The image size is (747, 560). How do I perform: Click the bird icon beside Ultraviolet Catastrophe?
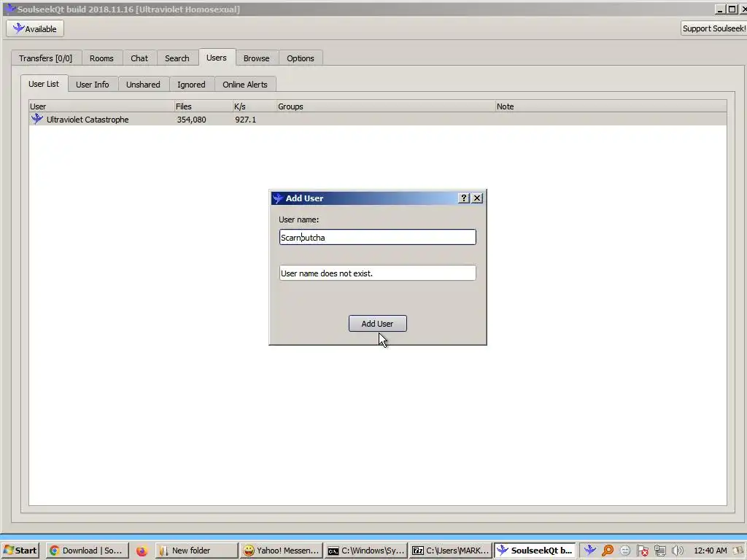36,119
